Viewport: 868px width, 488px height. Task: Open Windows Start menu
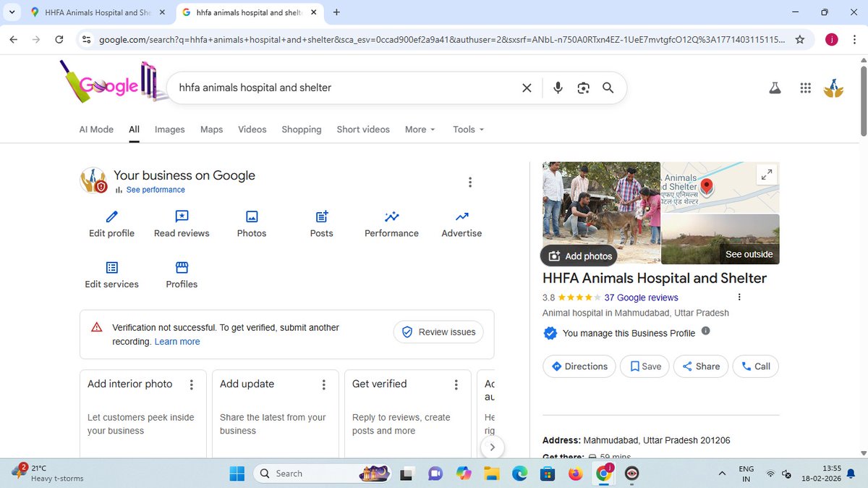237,474
